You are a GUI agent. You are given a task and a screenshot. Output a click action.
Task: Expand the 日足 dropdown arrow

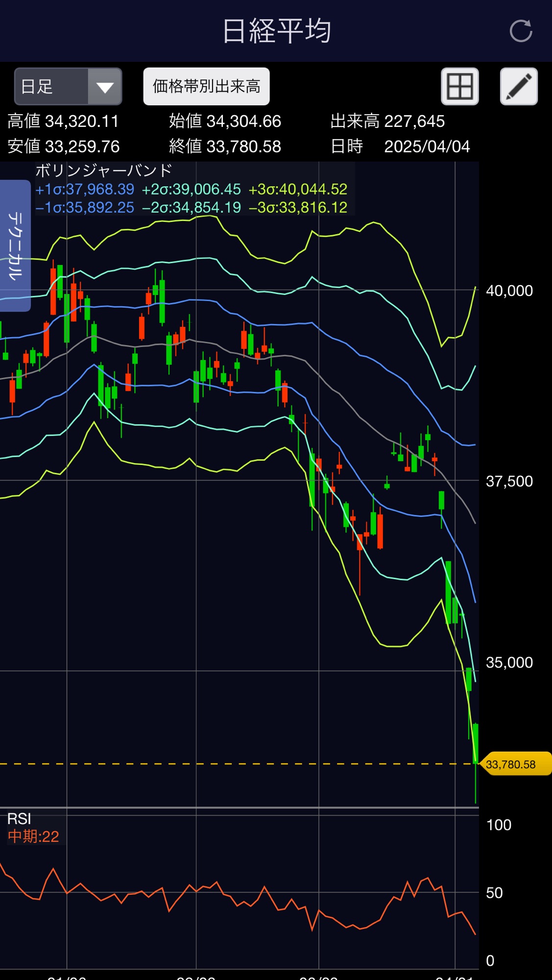105,87
